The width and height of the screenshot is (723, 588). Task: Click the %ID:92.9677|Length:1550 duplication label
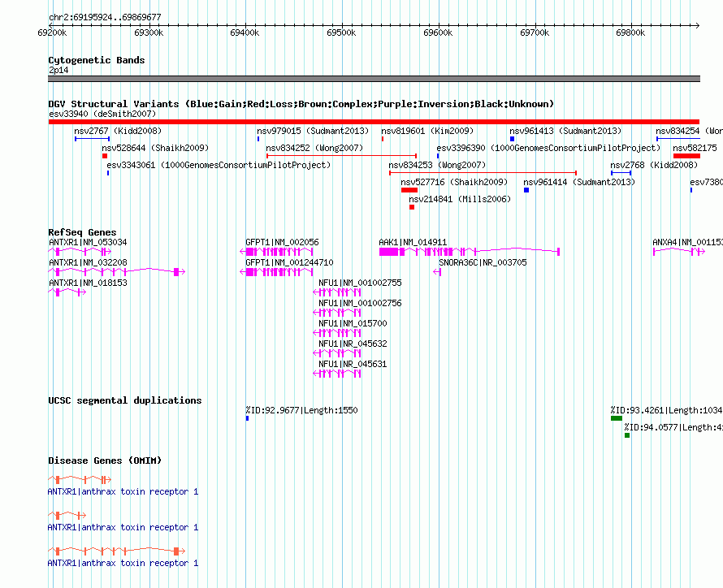pos(301,410)
